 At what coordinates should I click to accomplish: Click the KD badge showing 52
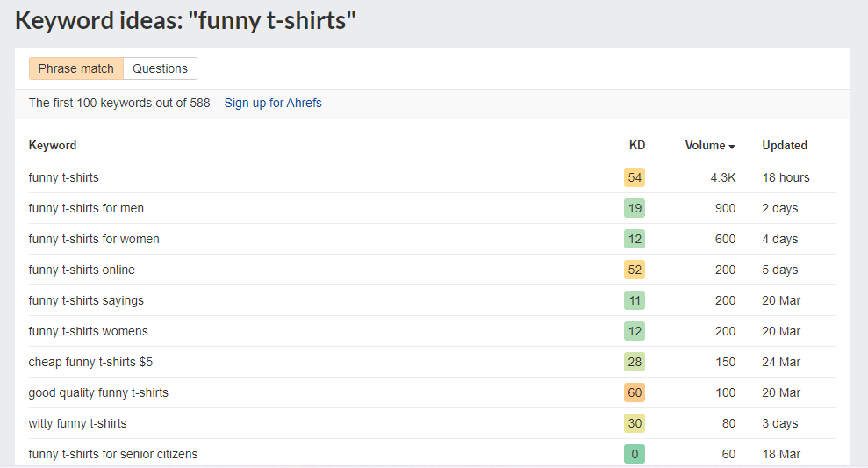(635, 270)
